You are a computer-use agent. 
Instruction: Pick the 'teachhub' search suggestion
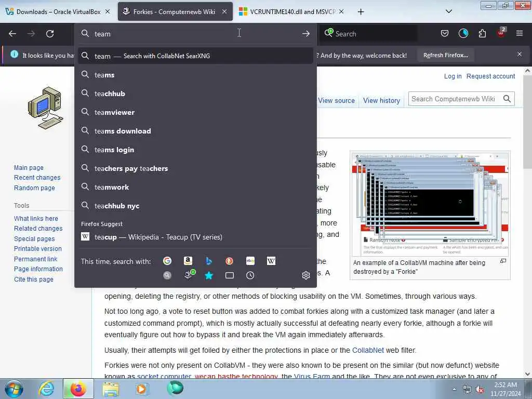195,94
